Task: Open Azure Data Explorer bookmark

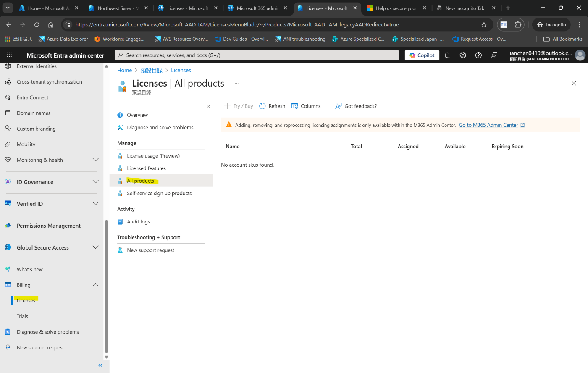Action: [63, 39]
